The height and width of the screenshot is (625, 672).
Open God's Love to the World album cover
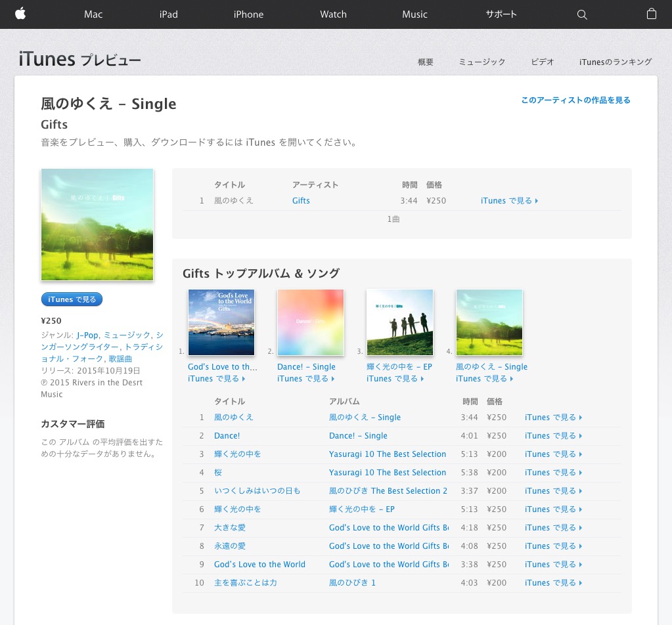click(x=221, y=322)
